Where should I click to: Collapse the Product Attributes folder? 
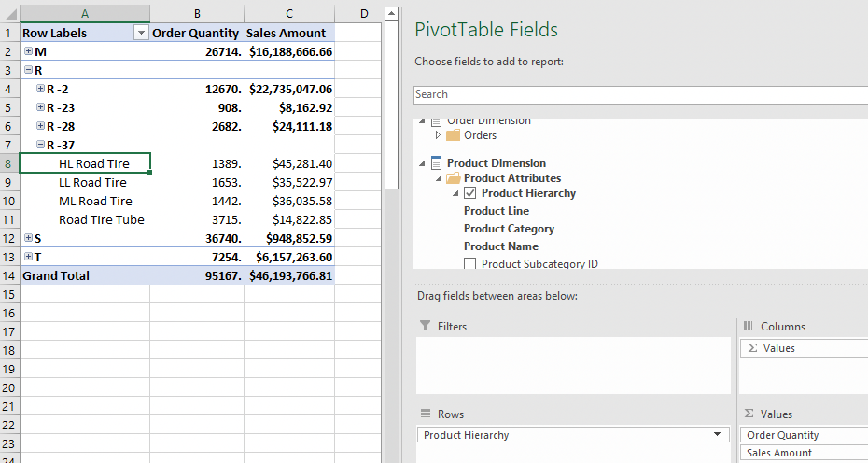(x=439, y=178)
